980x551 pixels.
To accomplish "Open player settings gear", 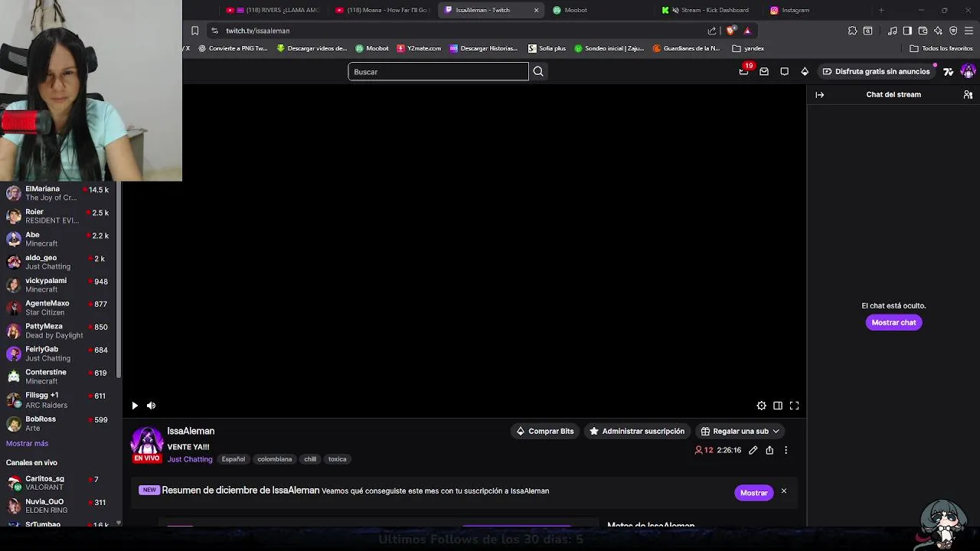I will (761, 406).
